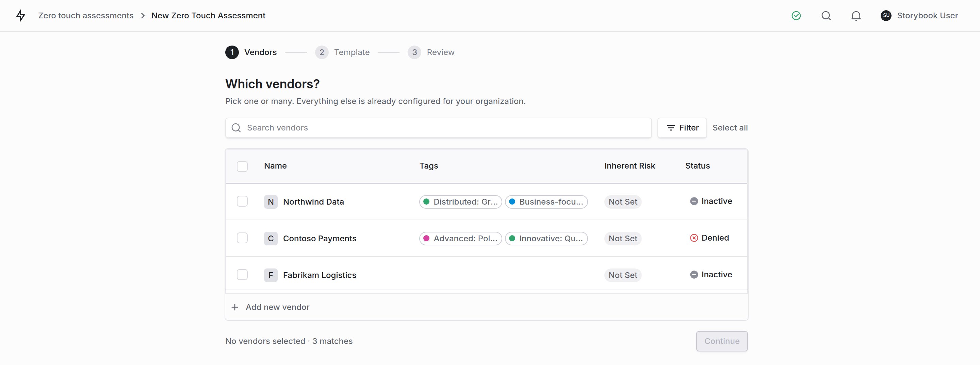Click the Name column header
980x365 pixels.
(x=275, y=166)
